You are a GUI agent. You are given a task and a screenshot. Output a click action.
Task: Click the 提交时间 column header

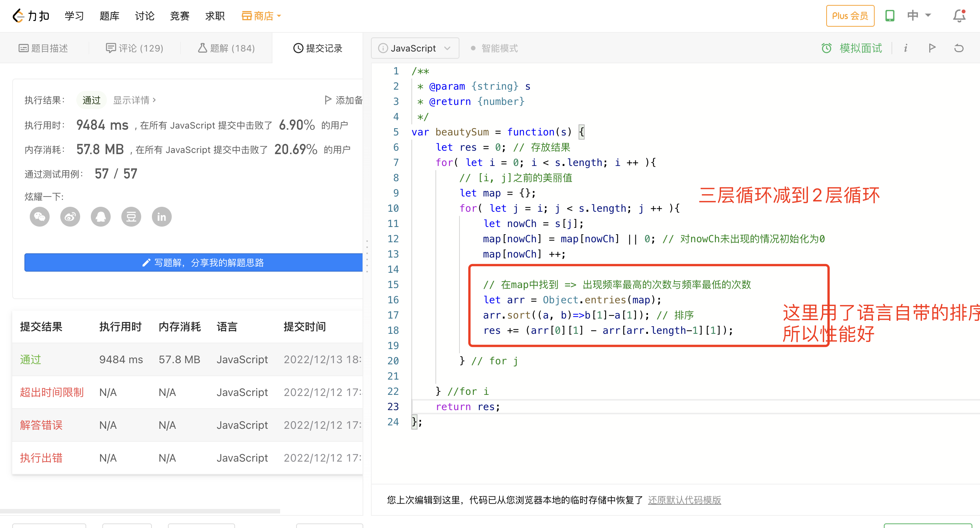pos(305,327)
